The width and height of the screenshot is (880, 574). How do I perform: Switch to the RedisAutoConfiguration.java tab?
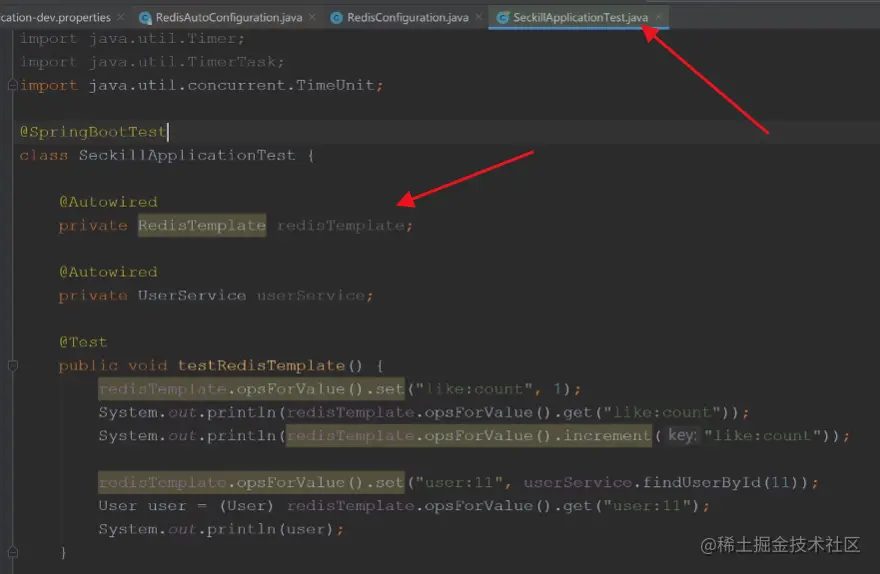coord(228,17)
